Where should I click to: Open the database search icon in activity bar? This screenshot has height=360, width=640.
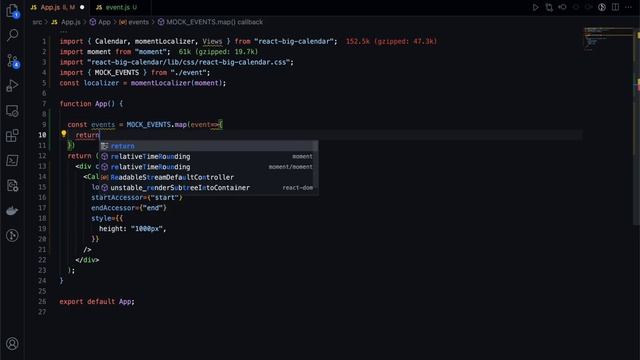point(12,186)
